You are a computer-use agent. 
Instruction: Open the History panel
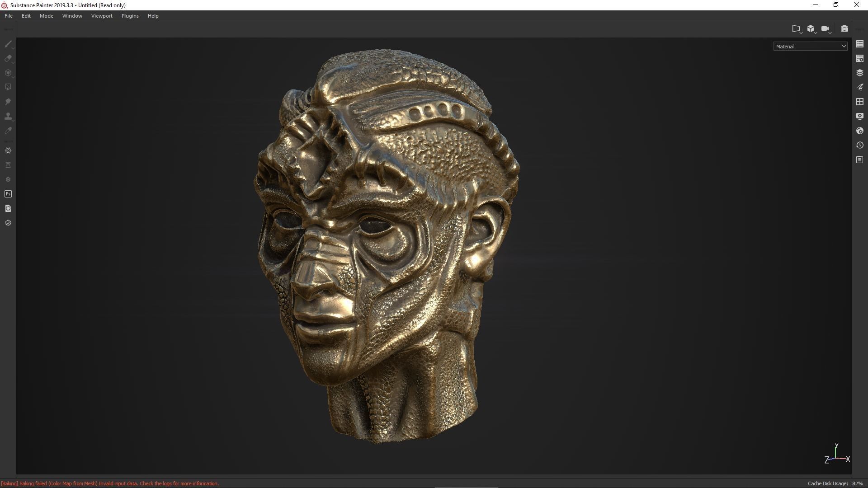[x=860, y=145]
